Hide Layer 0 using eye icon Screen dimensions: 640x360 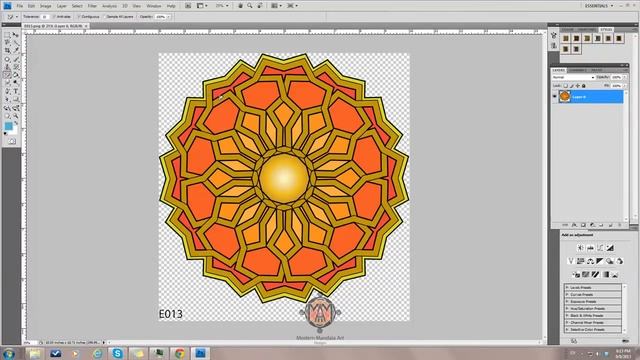(555, 97)
